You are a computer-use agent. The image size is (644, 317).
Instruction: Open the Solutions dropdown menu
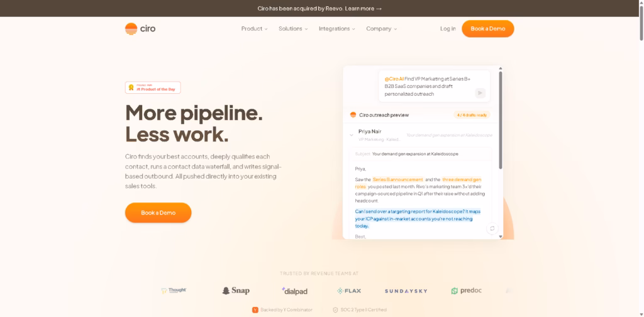(x=293, y=29)
